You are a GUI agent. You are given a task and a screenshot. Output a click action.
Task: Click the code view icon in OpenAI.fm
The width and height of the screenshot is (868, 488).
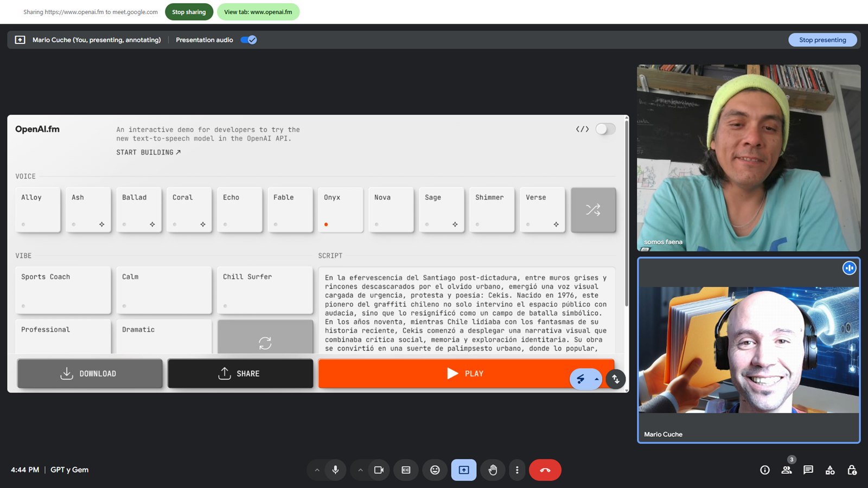[x=582, y=129]
